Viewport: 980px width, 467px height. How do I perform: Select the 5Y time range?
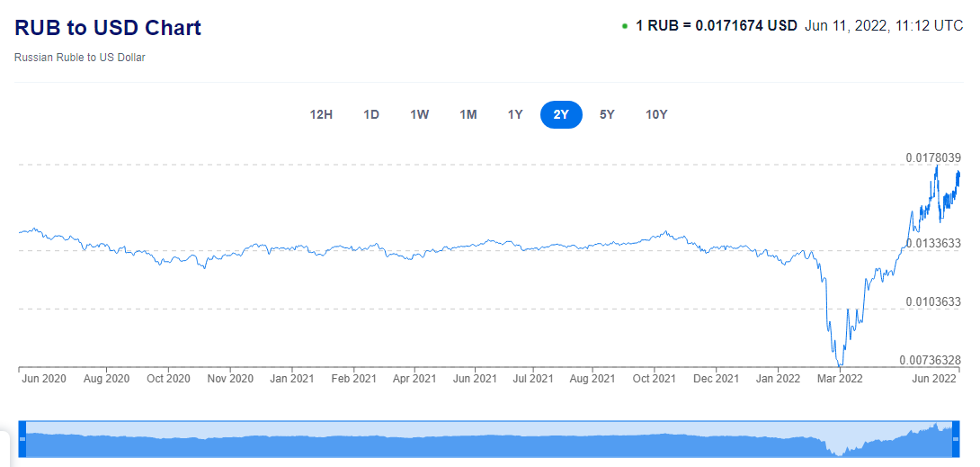[608, 114]
